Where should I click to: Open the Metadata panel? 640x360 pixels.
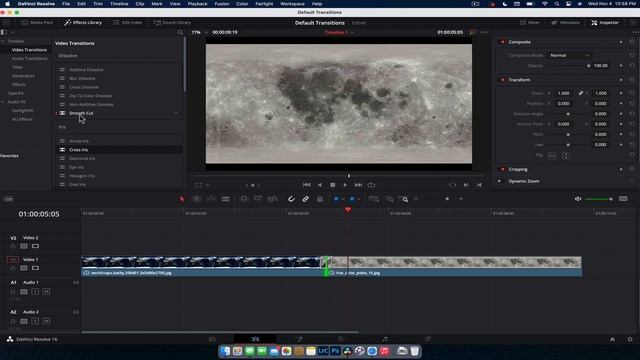pos(565,22)
